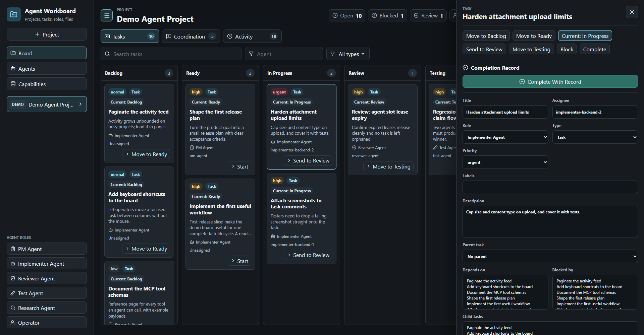Screen dimensions: 644x335
Task: Open the Priority dropdown set to urgent
Action: [505, 162]
